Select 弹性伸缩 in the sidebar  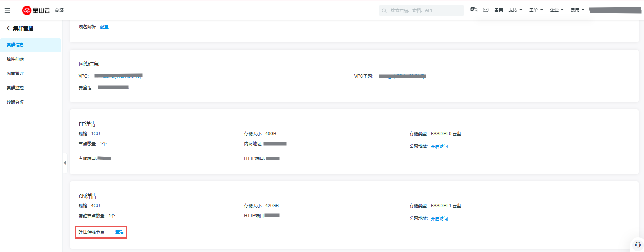(x=15, y=59)
